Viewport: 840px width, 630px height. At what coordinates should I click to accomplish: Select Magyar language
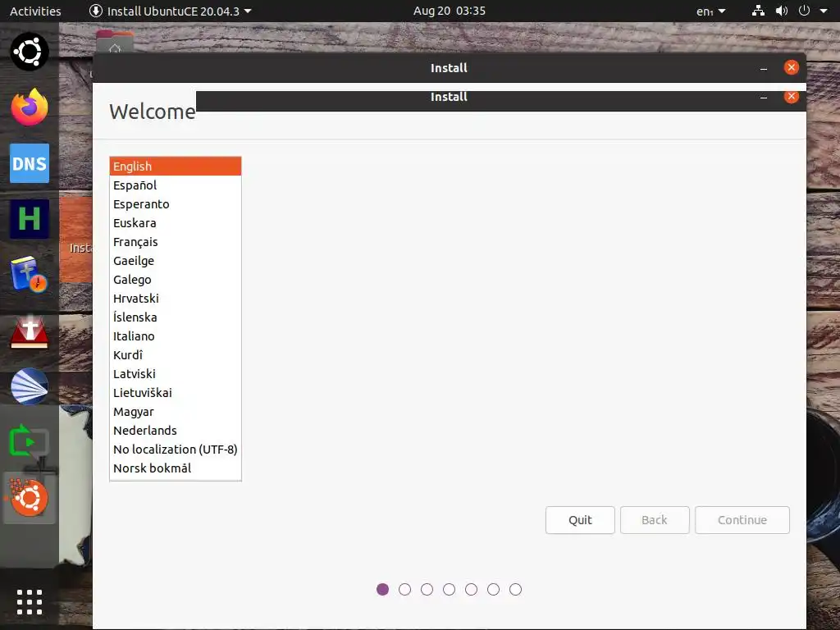click(176, 412)
